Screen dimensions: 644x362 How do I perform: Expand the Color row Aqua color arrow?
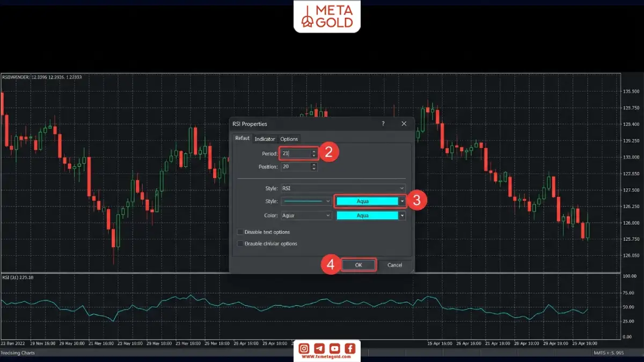pyautogui.click(x=402, y=216)
